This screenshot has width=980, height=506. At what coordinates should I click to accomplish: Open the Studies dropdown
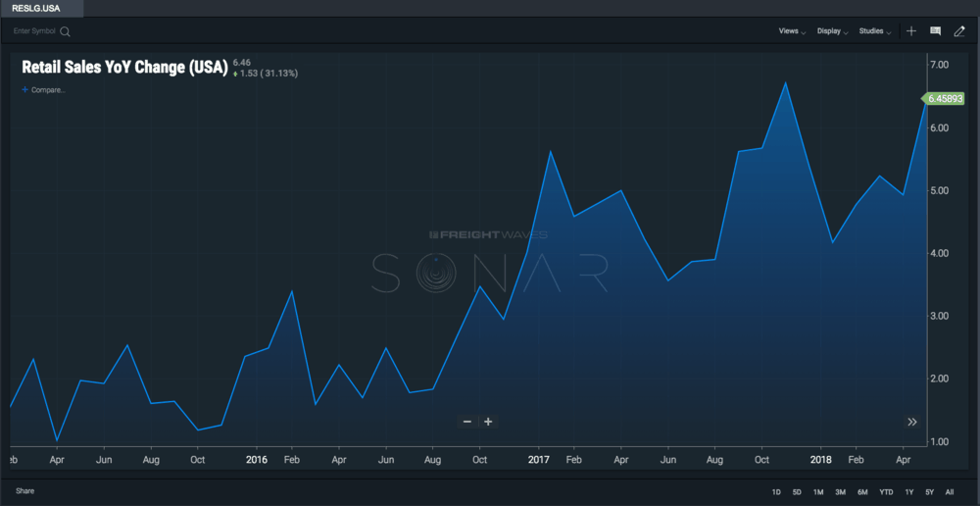[x=875, y=31]
